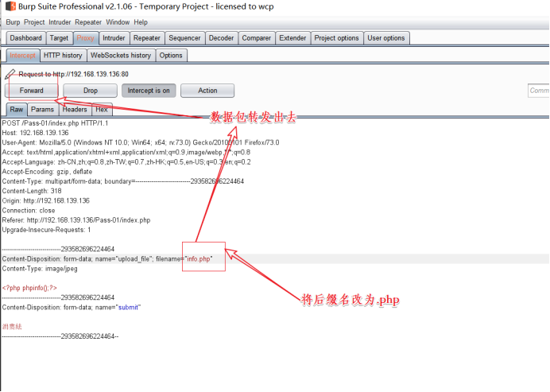Select the Intercept sub-tab
Viewport: 550px width, 392px height.
(22, 56)
